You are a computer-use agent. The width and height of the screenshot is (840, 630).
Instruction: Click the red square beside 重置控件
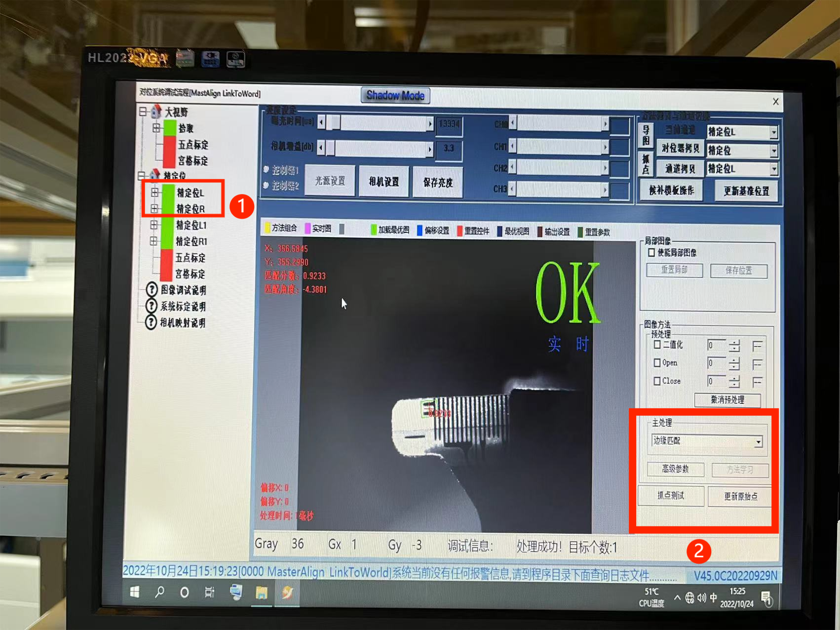pyautogui.click(x=459, y=231)
